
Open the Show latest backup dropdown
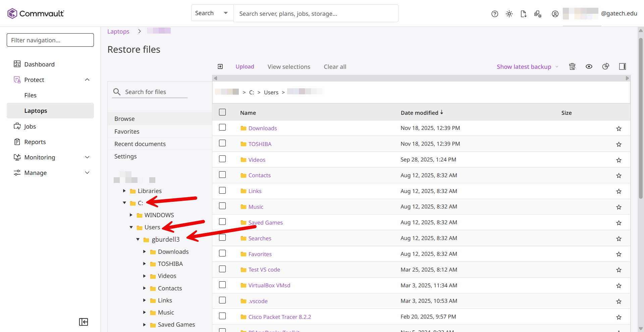click(x=527, y=67)
